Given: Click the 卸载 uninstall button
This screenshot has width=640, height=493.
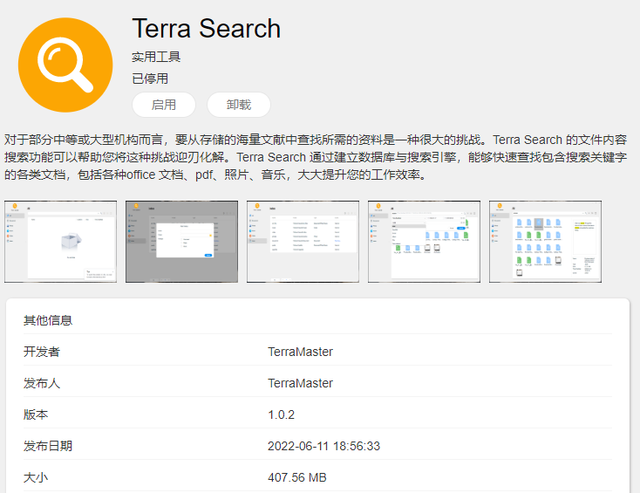Looking at the screenshot, I should click(239, 105).
